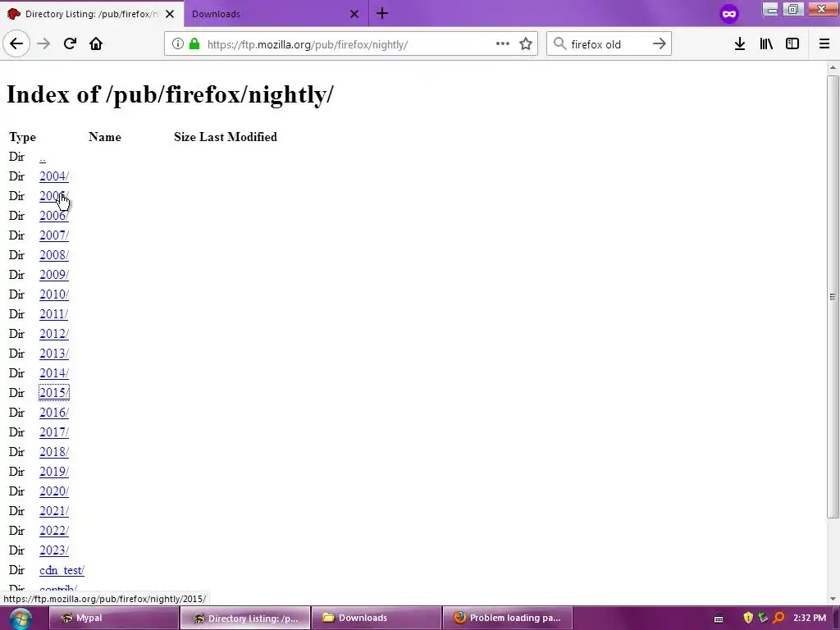Close the Directory Listing tab

pos(170,14)
